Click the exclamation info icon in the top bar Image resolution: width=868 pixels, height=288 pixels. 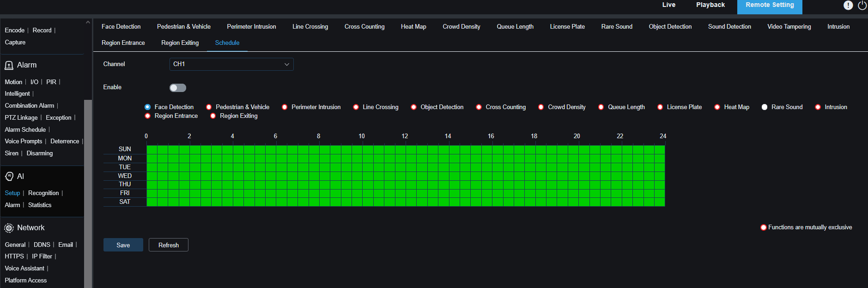[x=848, y=5]
